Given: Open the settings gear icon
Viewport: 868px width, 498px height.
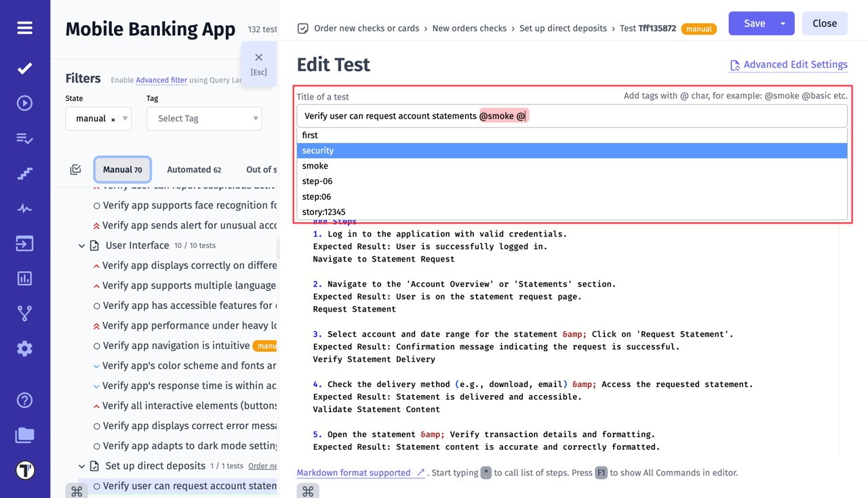Looking at the screenshot, I should (24, 348).
